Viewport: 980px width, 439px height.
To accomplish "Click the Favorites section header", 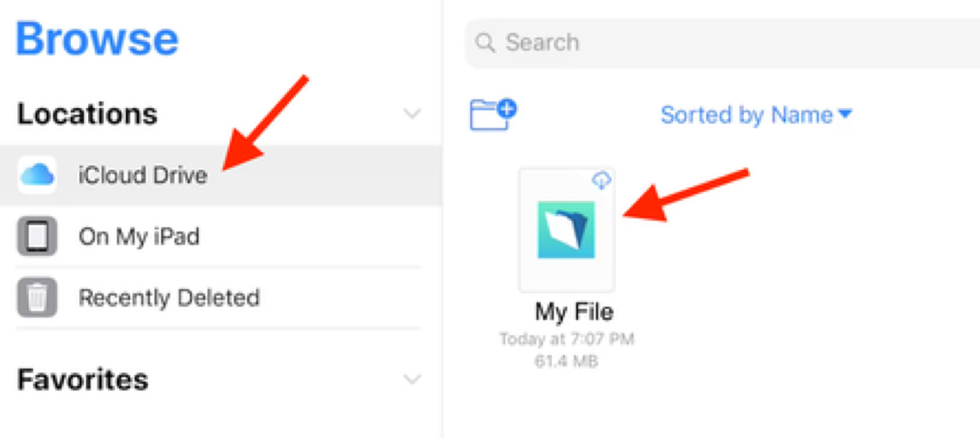I will pyautogui.click(x=83, y=380).
